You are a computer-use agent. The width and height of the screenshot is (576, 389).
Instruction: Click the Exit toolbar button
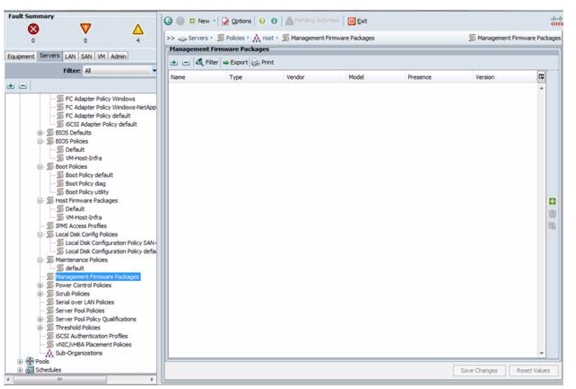[357, 21]
